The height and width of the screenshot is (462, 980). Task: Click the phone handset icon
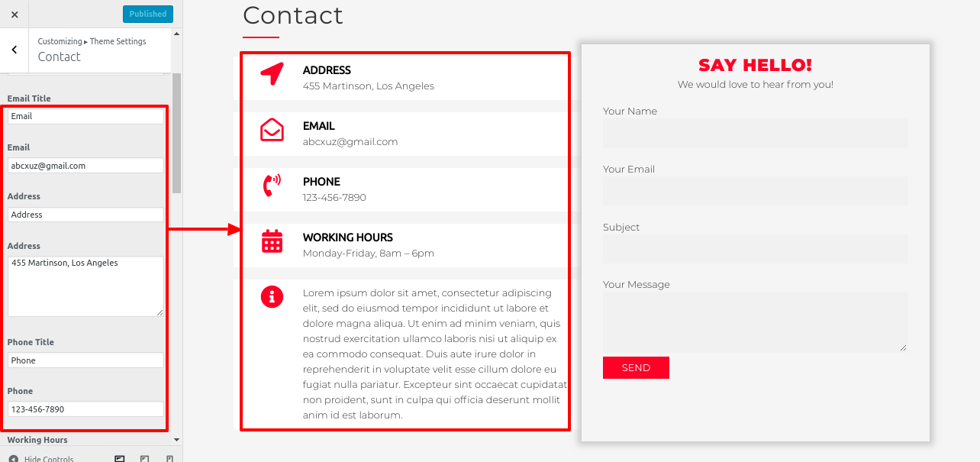click(x=272, y=186)
